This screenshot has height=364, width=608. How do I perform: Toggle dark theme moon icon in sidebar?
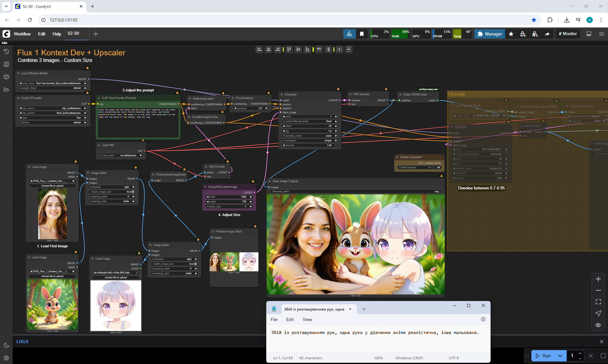pyautogui.click(x=6, y=345)
